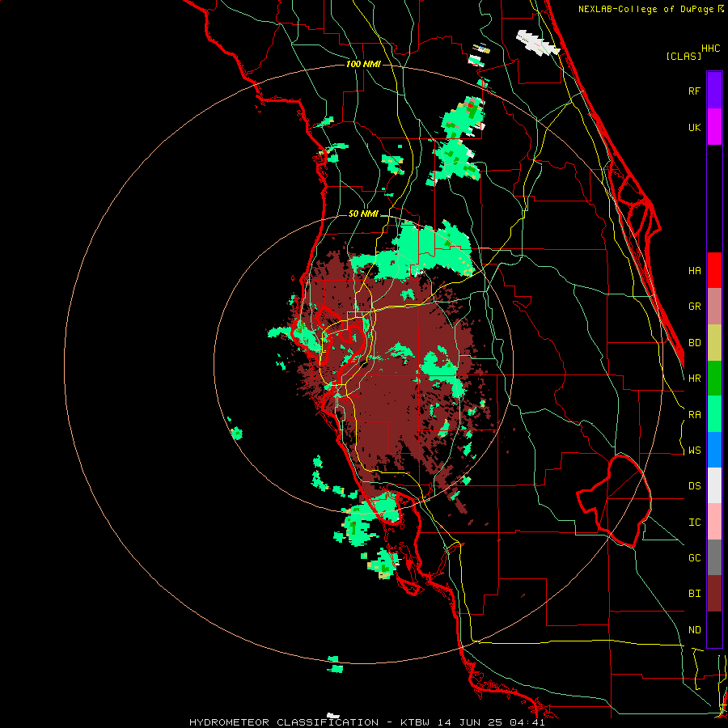Click the [CLAS] unit label
The image size is (728, 728).
(684, 57)
